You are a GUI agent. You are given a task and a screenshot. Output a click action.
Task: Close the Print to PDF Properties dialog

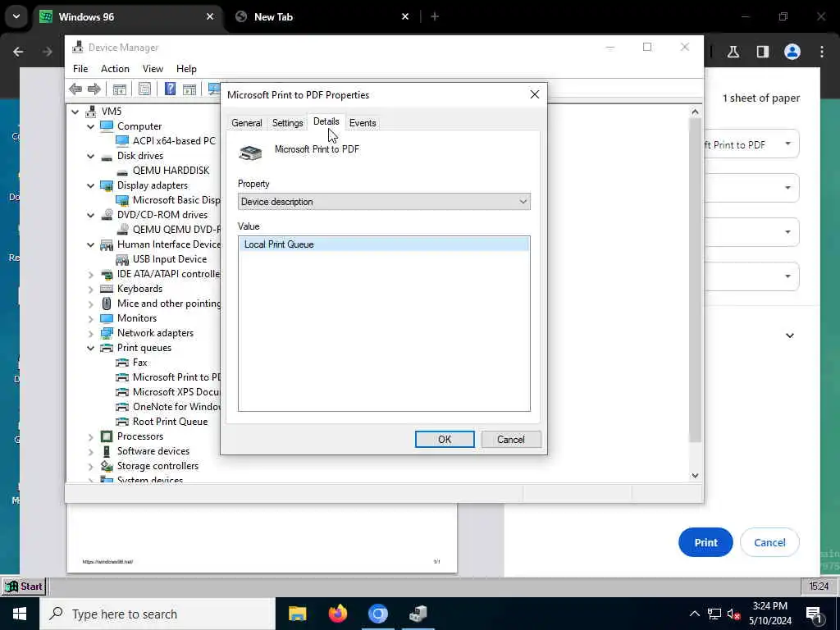[534, 94]
